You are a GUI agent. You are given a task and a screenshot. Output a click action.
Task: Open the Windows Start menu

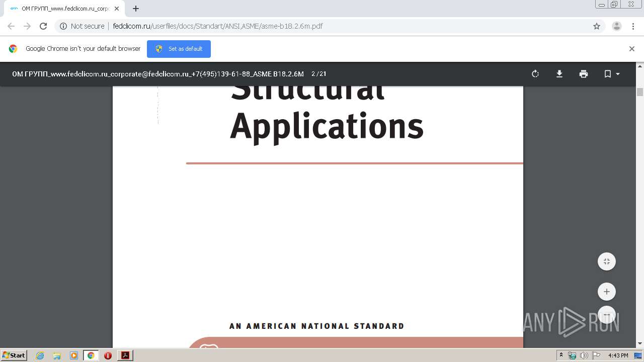click(x=14, y=355)
